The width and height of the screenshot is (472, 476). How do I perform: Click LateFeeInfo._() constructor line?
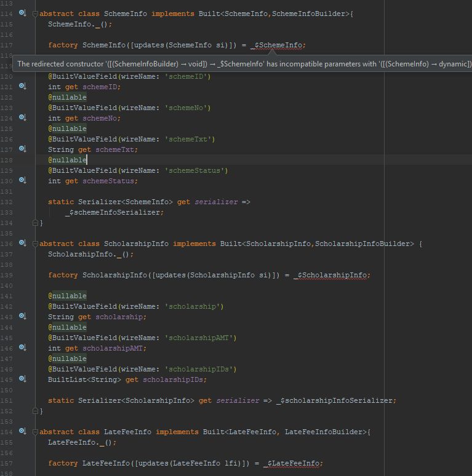82,443
